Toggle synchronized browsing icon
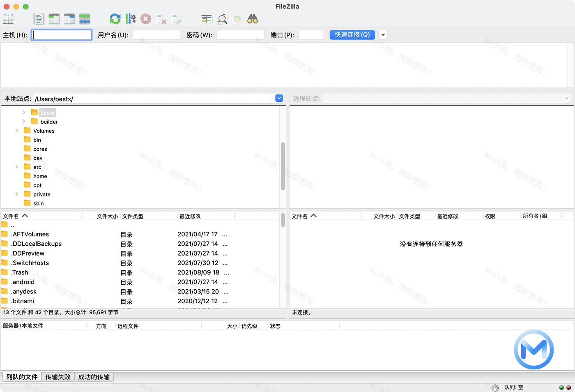 click(x=237, y=19)
